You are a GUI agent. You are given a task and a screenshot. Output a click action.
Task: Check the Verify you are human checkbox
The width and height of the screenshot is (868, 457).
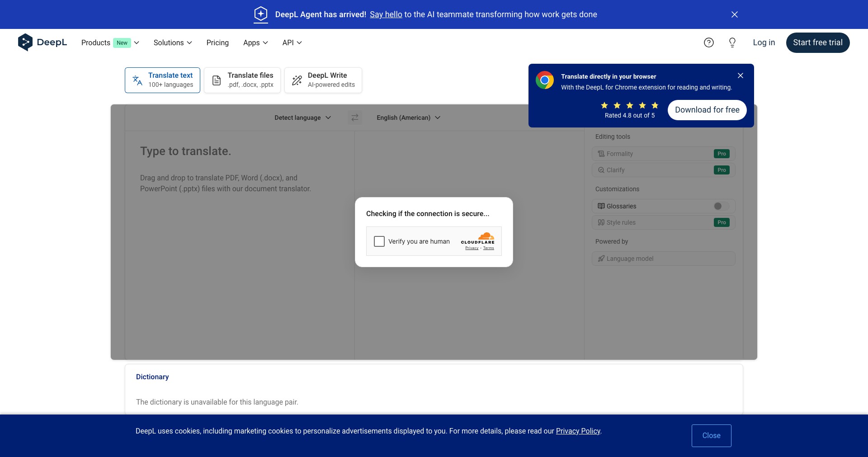379,241
